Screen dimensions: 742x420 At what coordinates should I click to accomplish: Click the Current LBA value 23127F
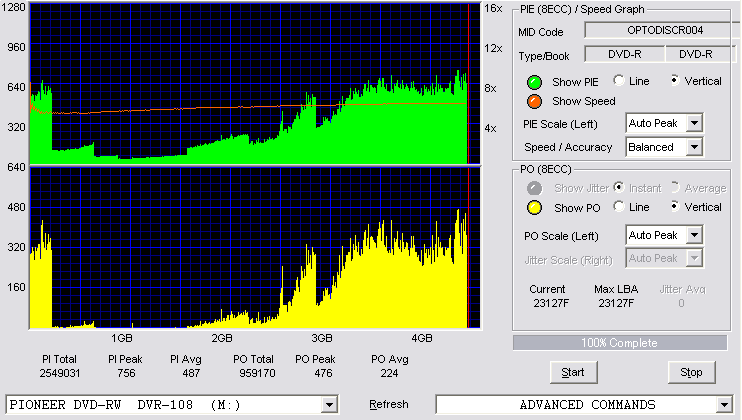tap(551, 303)
